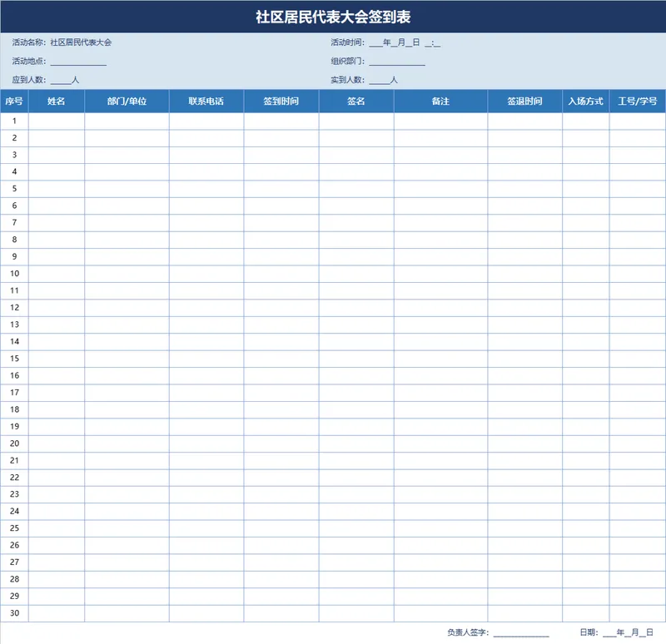Click the 应到人数 blank line
The image size is (666, 644).
click(x=61, y=80)
